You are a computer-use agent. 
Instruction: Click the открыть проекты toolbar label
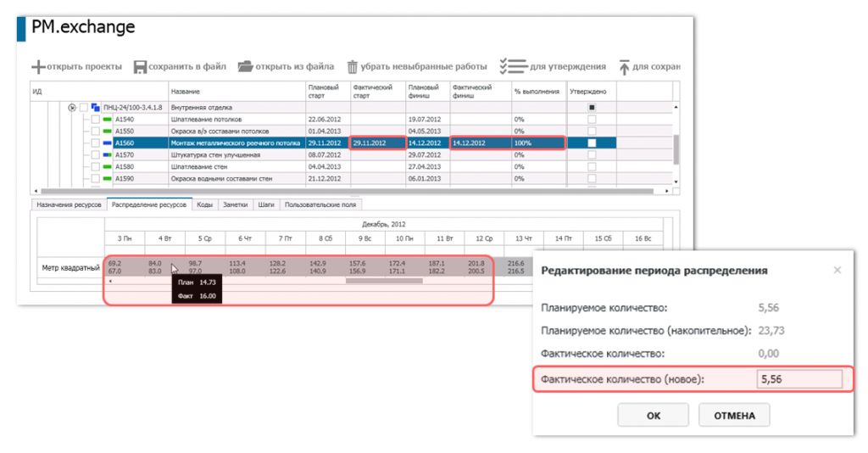(x=84, y=66)
